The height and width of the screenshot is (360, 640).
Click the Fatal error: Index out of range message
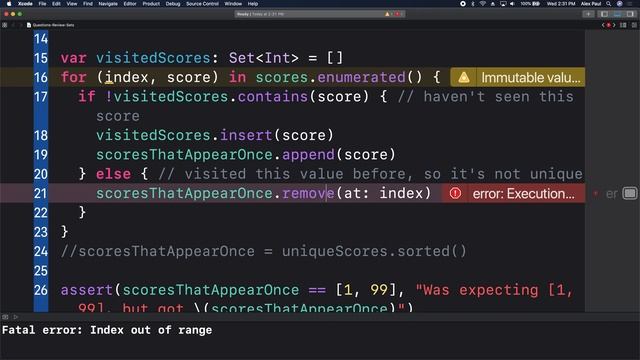107,330
